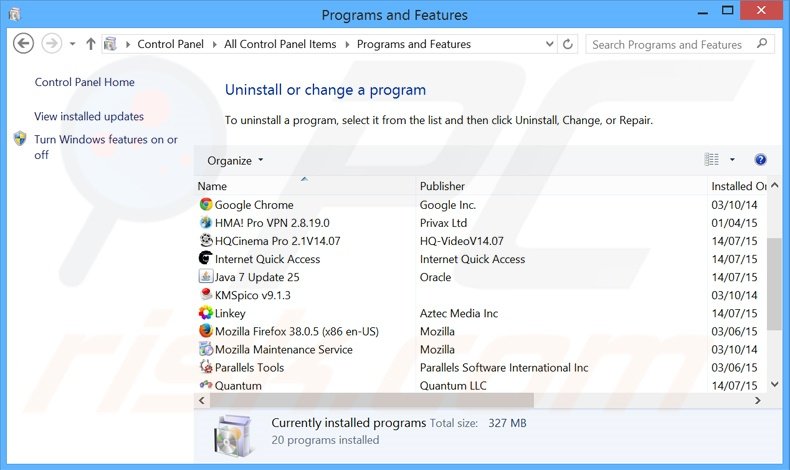790x470 pixels.
Task: Click Oracle publisher cell
Action: (435, 278)
